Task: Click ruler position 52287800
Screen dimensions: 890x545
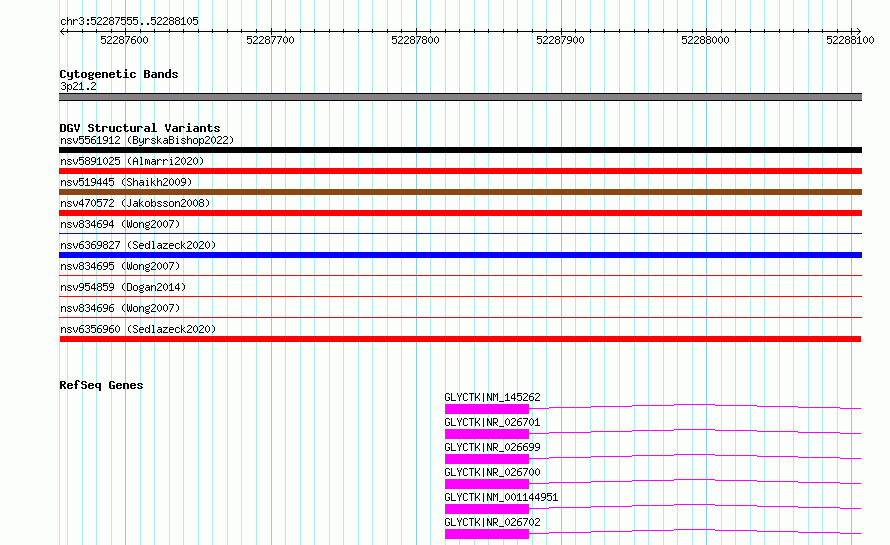Action: pos(415,40)
